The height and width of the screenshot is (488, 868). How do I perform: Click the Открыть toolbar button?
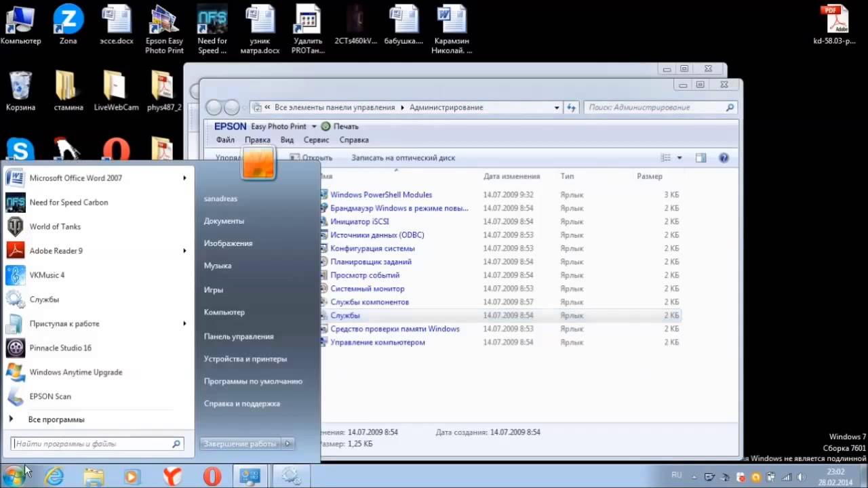click(x=311, y=158)
